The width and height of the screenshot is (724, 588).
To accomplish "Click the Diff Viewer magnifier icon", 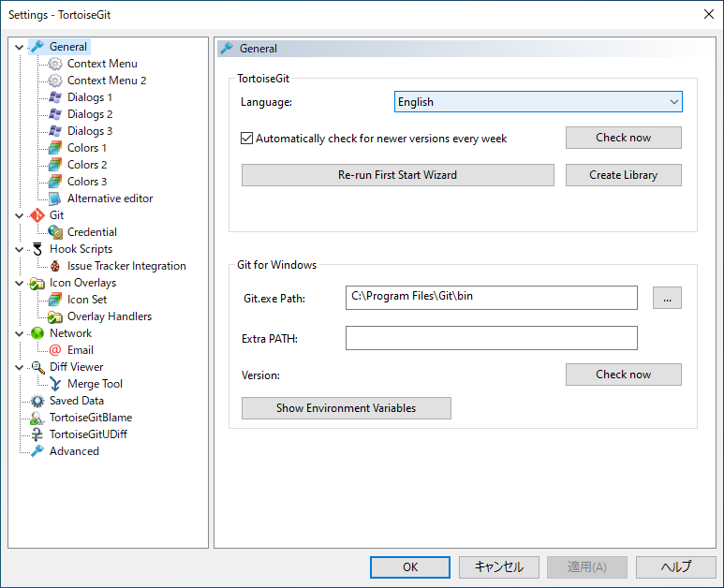I will 37,367.
